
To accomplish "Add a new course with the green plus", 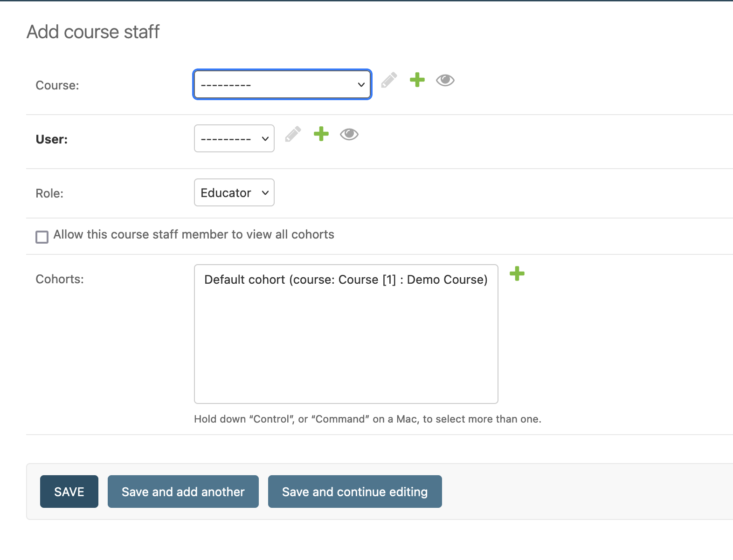I will [x=417, y=80].
